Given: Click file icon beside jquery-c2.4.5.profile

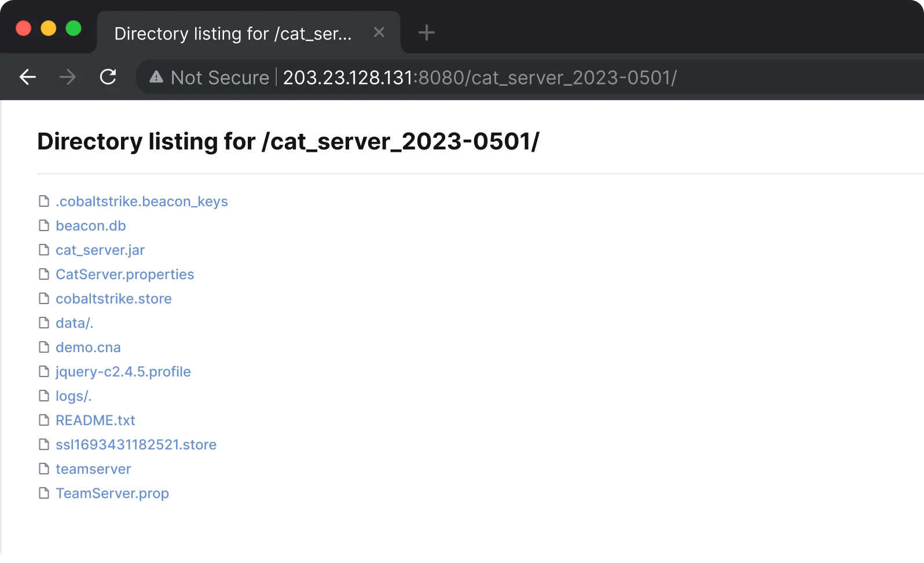Looking at the screenshot, I should (44, 371).
